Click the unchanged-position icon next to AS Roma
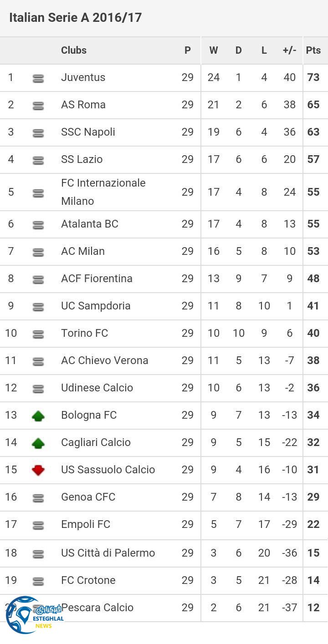The width and height of the screenshot is (328, 644). [38, 106]
